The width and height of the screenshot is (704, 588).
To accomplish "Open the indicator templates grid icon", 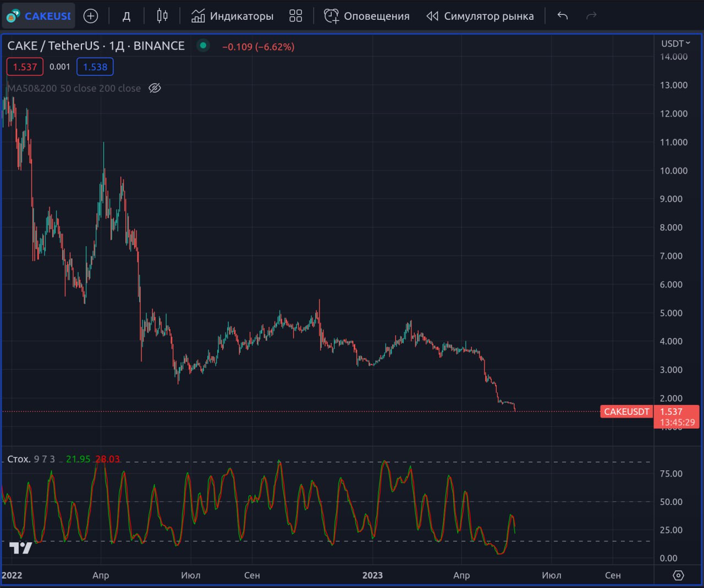I will coord(296,16).
